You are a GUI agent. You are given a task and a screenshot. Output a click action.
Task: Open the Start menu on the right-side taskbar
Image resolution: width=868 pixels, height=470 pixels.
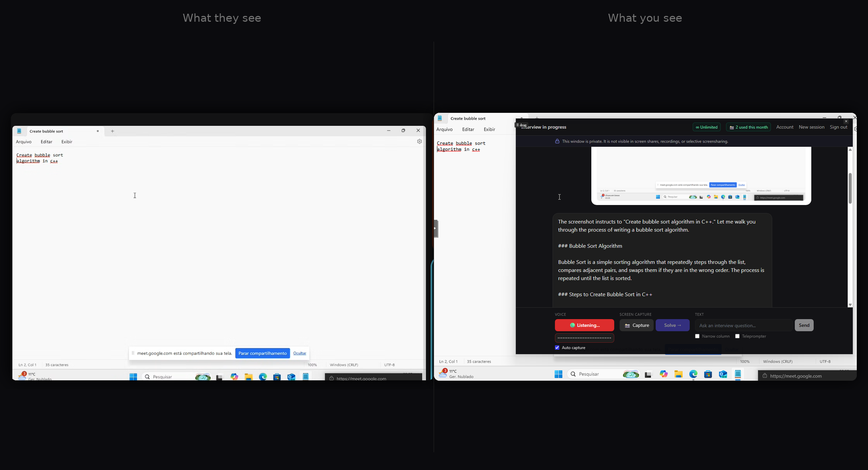pyautogui.click(x=558, y=374)
